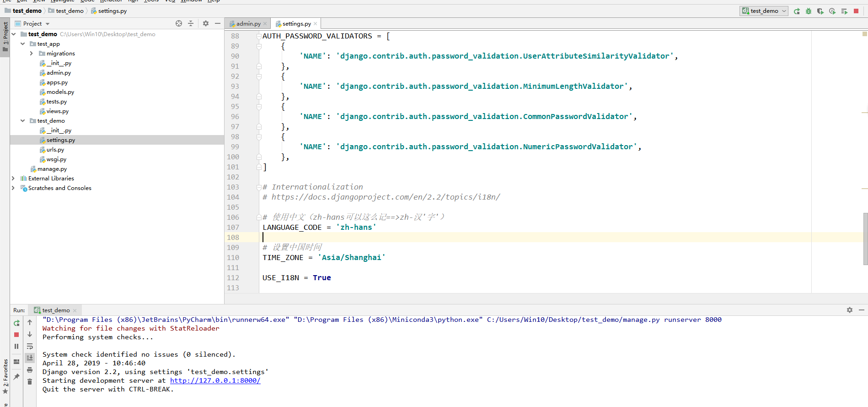
Task: Stop the process with the toolbar stop button
Action: pyautogui.click(x=856, y=11)
